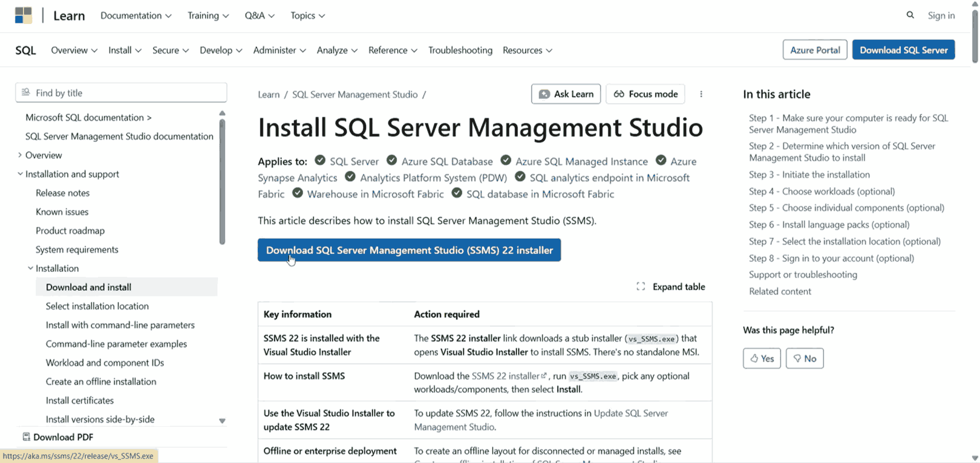
Task: Click the Microsoft logo icon
Action: coord(23,15)
